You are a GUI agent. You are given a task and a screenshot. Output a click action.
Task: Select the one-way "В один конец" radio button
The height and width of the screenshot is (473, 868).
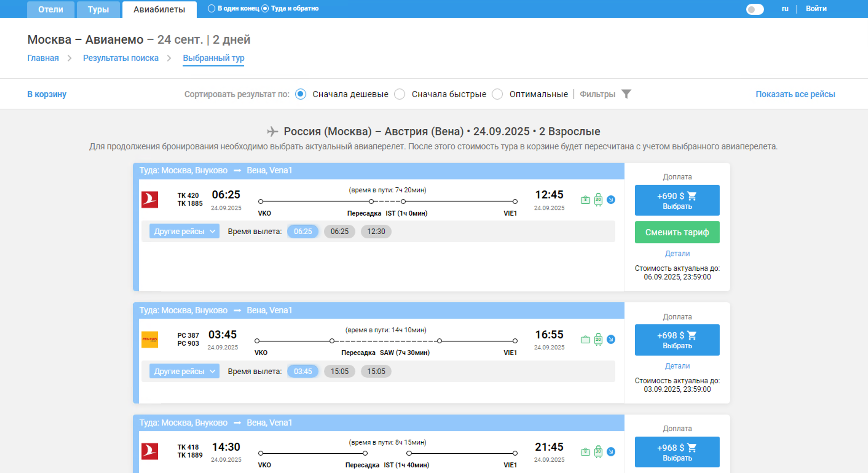click(x=211, y=8)
